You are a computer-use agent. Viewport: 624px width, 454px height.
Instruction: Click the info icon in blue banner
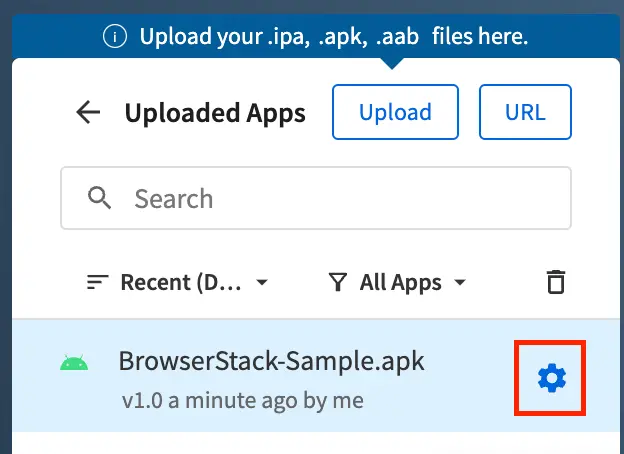117,38
